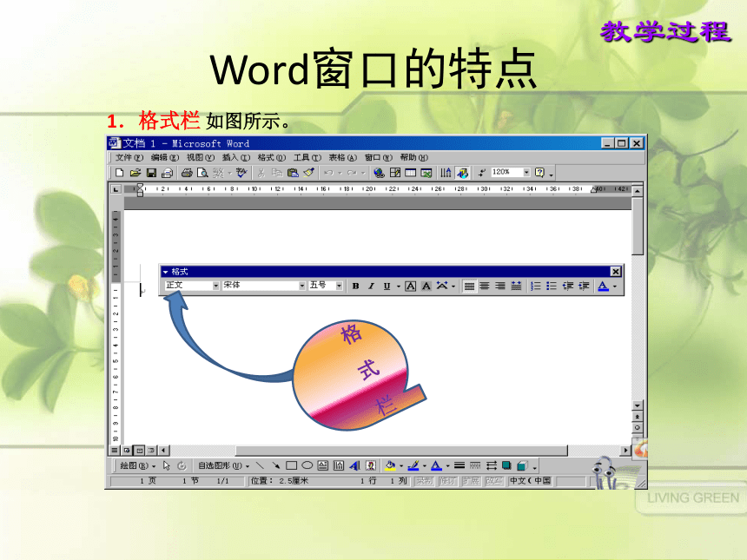Toggle distributed alignment in the format bar
747x560 pixels.
pyautogui.click(x=516, y=286)
